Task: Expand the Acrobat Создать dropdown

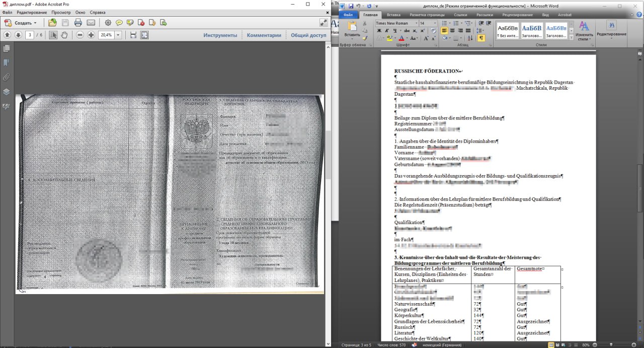Action: pos(35,23)
